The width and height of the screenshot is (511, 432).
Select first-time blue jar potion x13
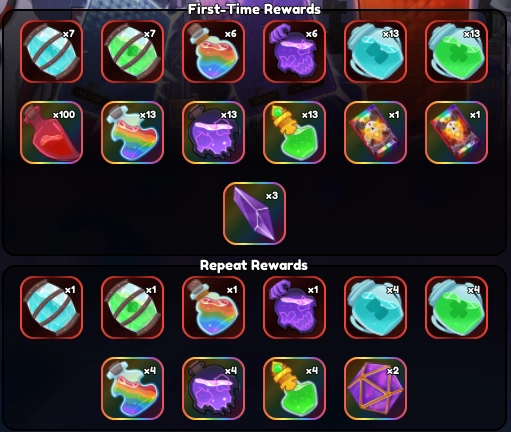pos(375,51)
